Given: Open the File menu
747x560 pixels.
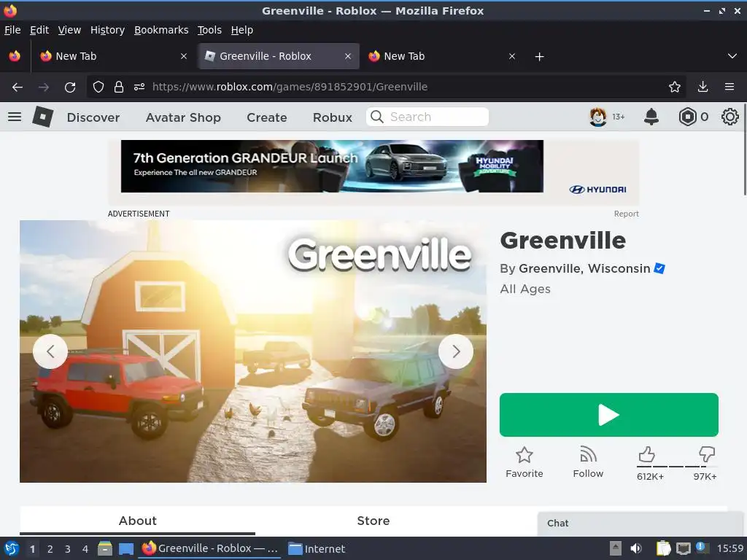Looking at the screenshot, I should tap(12, 30).
